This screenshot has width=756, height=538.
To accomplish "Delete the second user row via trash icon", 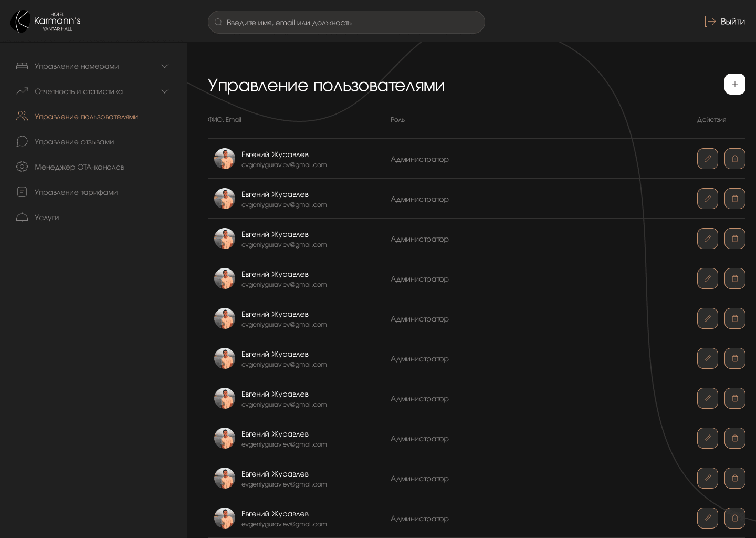I will point(735,199).
